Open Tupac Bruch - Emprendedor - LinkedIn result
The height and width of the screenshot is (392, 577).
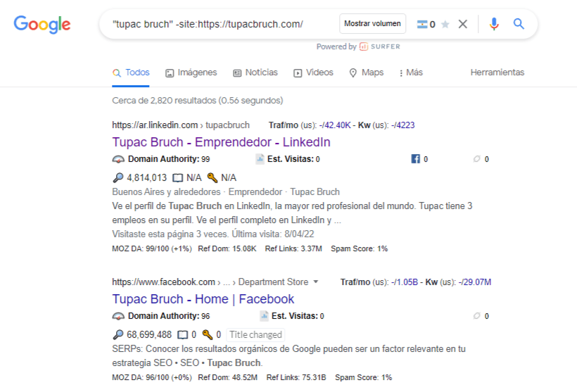point(221,142)
